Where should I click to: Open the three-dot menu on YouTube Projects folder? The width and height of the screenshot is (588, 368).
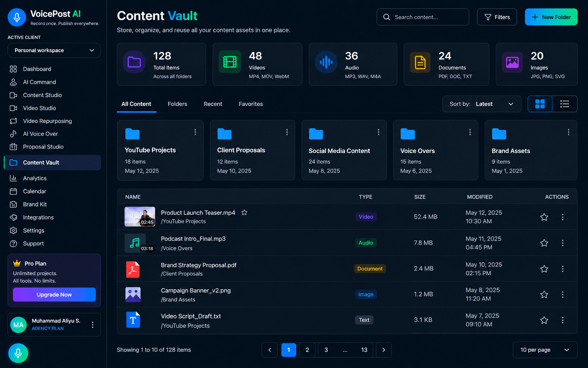195,132
